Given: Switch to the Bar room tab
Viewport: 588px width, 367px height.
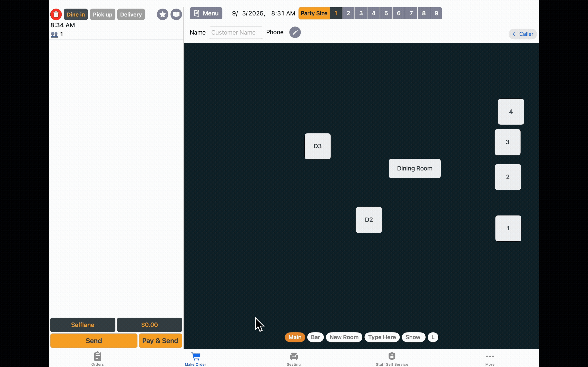Looking at the screenshot, I should [315, 337].
